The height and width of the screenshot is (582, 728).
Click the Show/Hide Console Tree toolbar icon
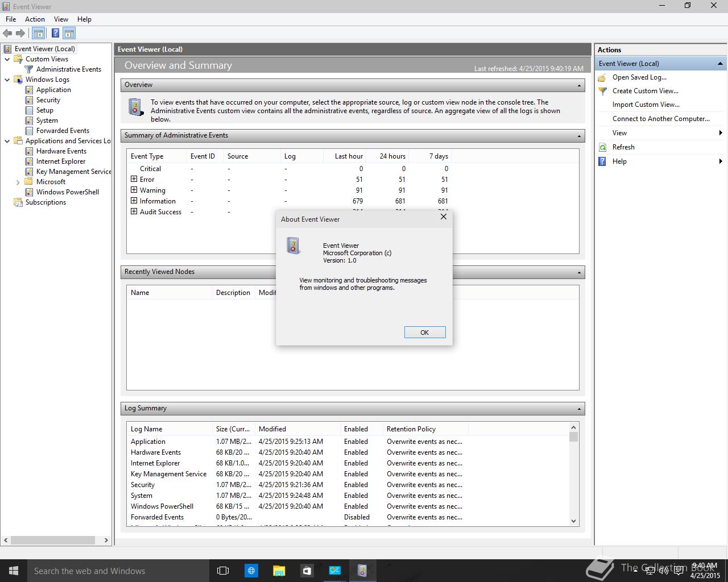[38, 34]
